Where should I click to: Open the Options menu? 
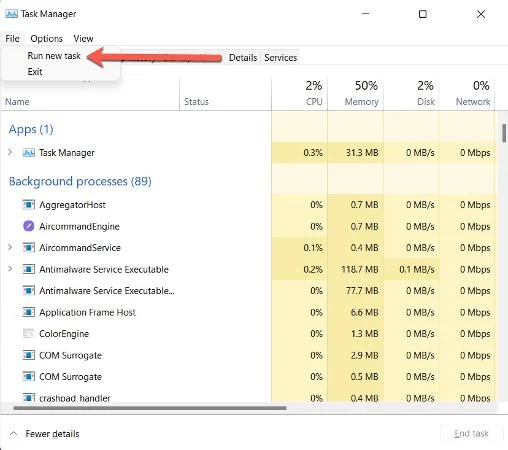(46, 39)
